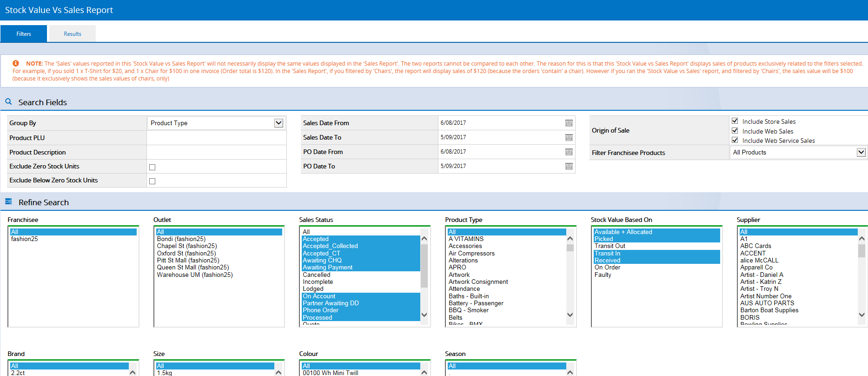Open the Group By dropdown

(x=216, y=123)
